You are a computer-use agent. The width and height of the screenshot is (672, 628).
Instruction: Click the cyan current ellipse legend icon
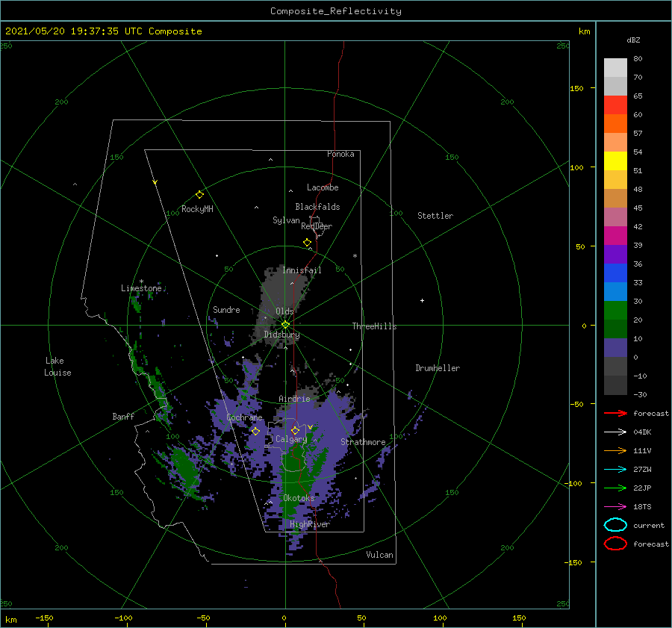615,525
